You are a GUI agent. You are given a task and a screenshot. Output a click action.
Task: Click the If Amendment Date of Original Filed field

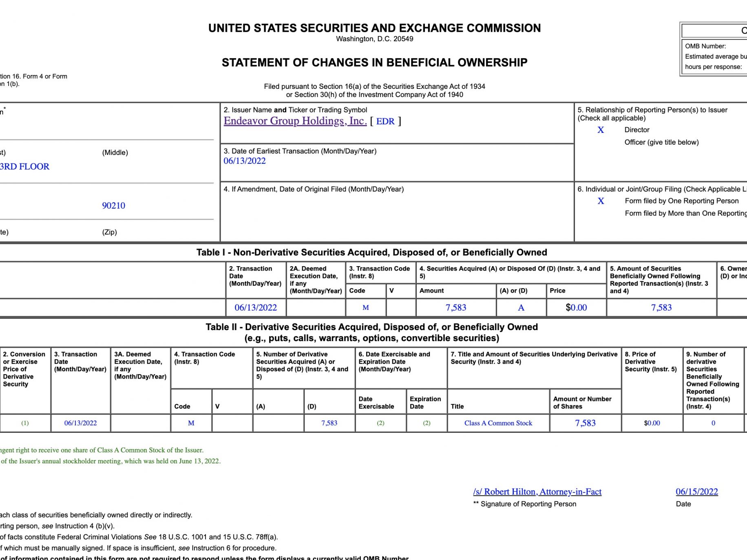[x=397, y=212]
